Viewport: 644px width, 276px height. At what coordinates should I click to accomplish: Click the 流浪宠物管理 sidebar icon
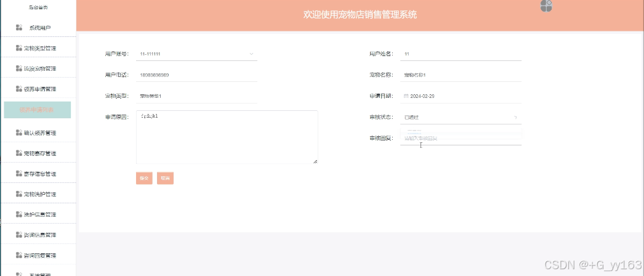coord(19,68)
